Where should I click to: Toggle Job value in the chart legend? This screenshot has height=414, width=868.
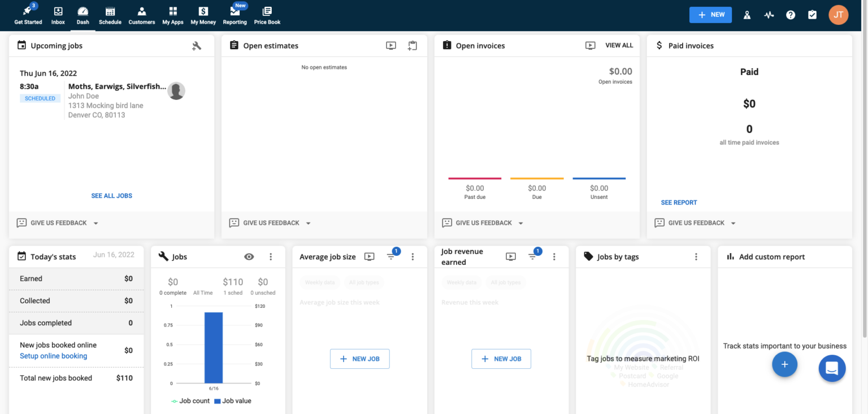click(x=233, y=400)
